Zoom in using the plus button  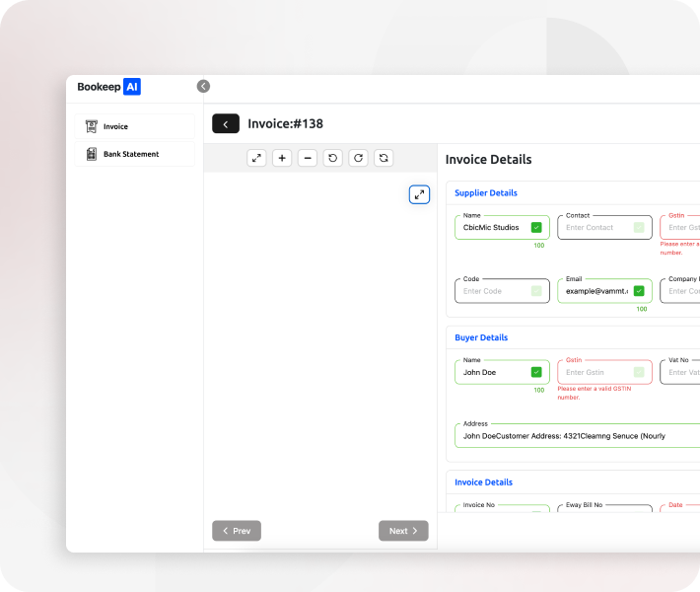click(x=282, y=158)
